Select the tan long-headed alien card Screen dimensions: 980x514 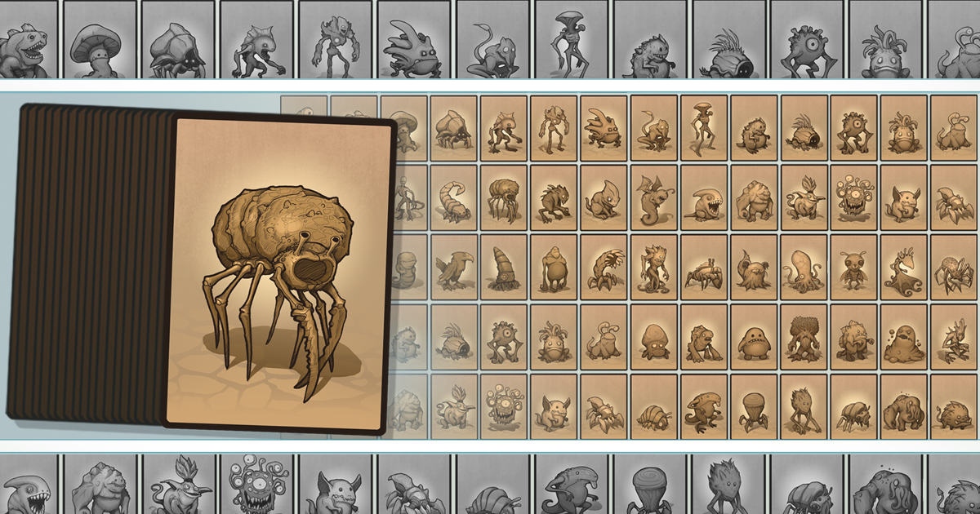(x=705, y=406)
